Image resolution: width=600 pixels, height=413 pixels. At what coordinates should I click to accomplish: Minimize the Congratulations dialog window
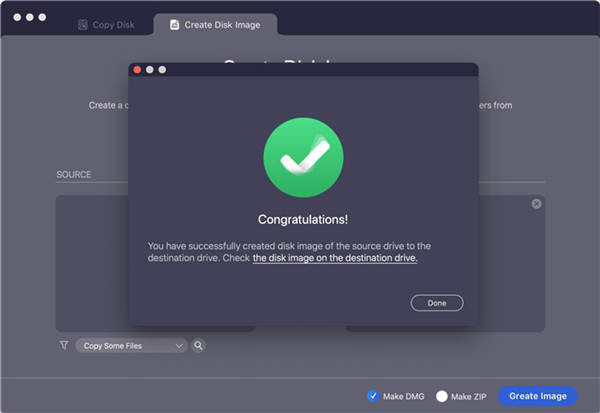pos(150,70)
